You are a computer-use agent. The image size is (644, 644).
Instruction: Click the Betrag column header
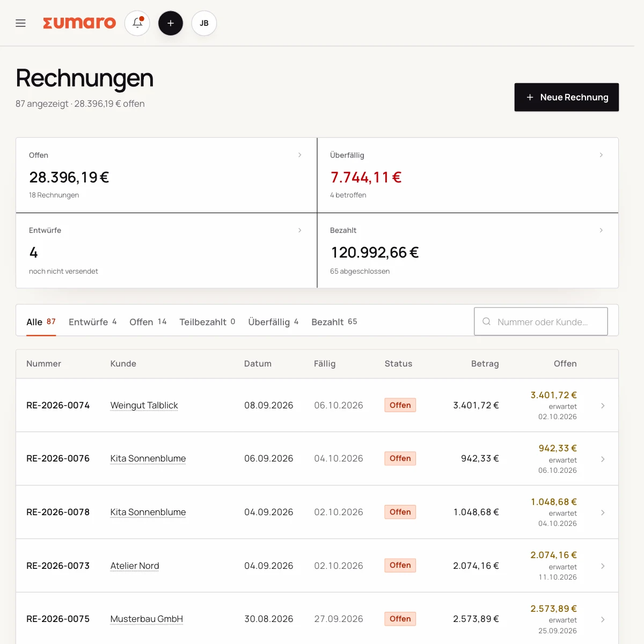coord(485,363)
